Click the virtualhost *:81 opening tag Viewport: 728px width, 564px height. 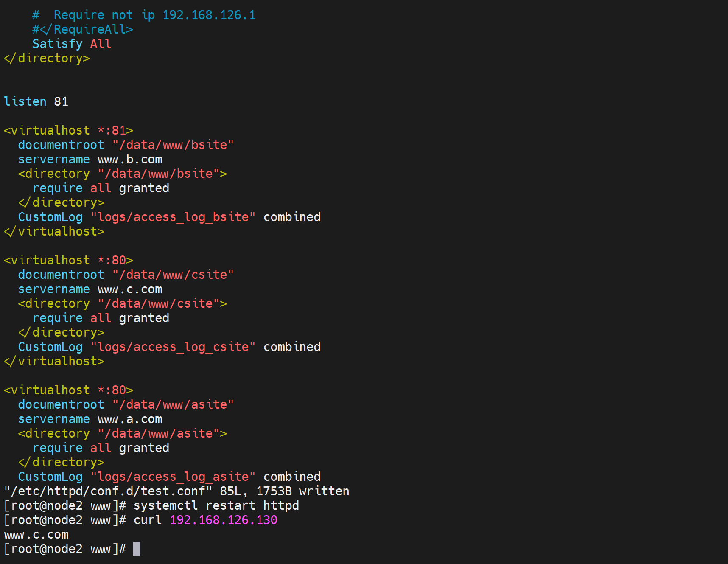pos(68,130)
